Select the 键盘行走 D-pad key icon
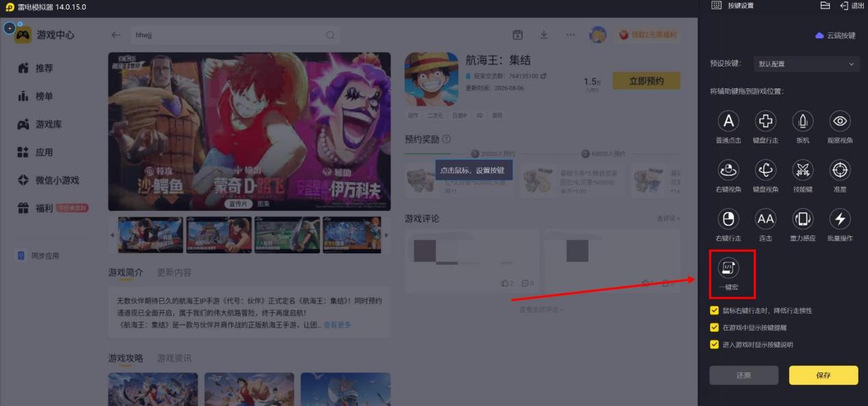 coord(765,121)
